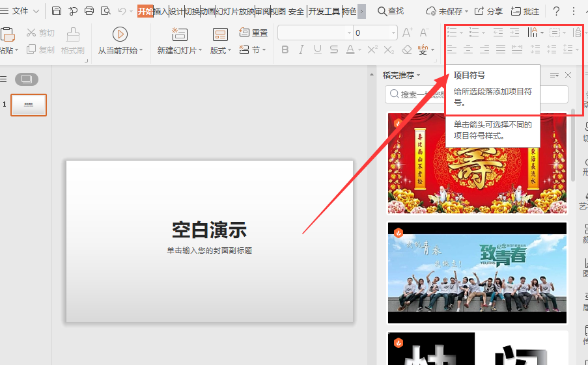This screenshot has height=365, width=588.
Task: Switch to the 开发工具 tab
Action: (x=324, y=11)
